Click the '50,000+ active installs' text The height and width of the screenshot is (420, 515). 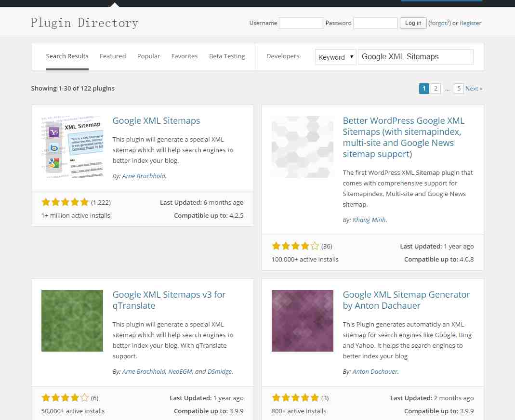[x=73, y=411]
